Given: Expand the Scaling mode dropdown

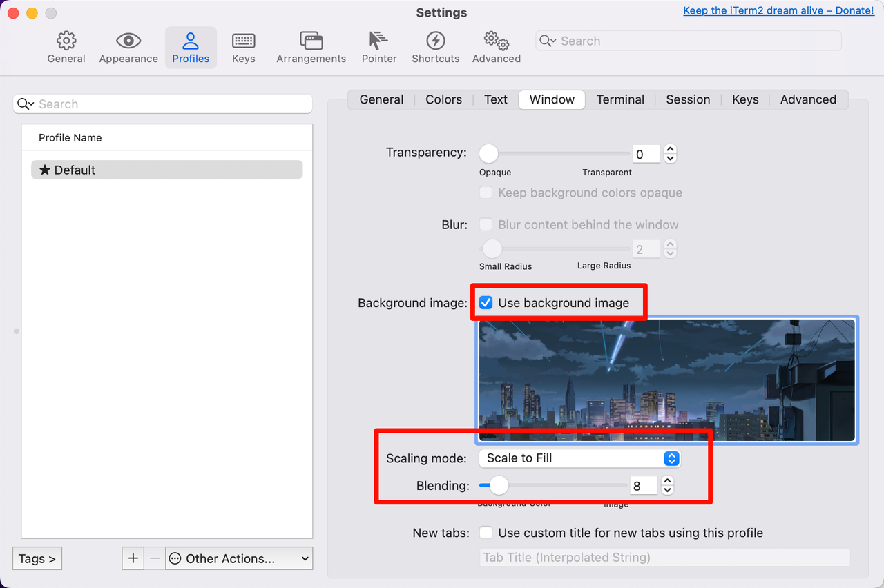Looking at the screenshot, I should click(582, 458).
